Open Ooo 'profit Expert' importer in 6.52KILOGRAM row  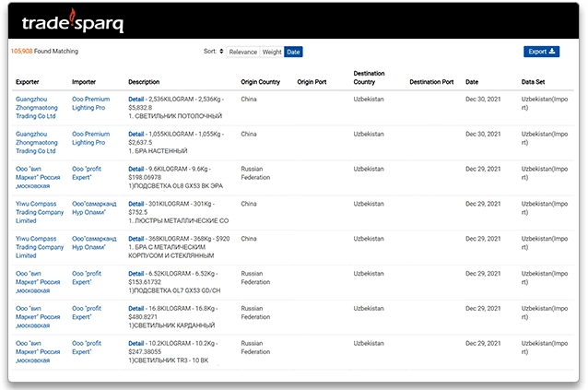coord(87,278)
